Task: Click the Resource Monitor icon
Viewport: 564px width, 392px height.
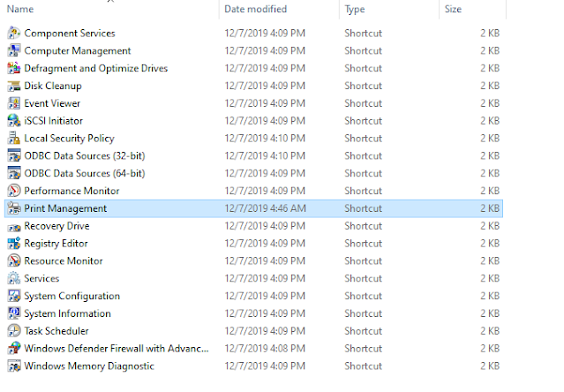Action: click(x=14, y=261)
